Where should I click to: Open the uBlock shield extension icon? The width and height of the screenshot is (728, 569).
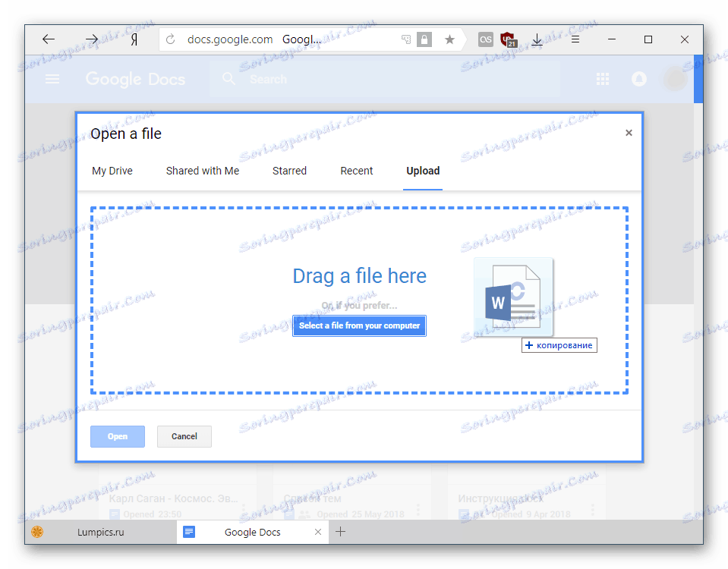[509, 39]
